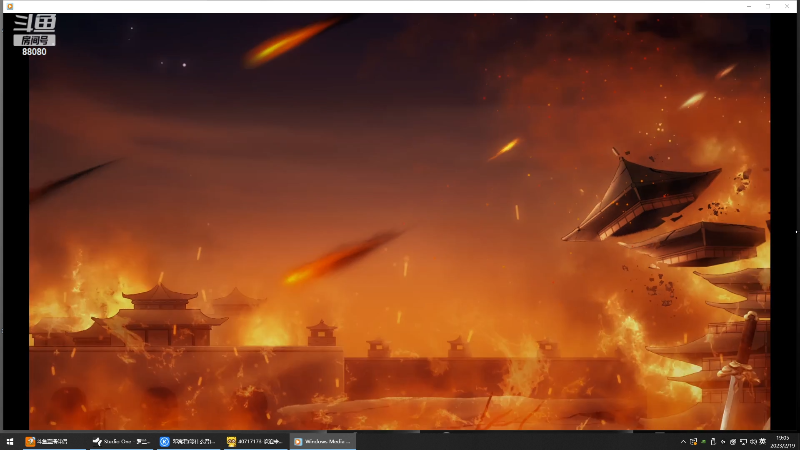Open the network monitor tray icon
800x450 pixels.
point(743,442)
